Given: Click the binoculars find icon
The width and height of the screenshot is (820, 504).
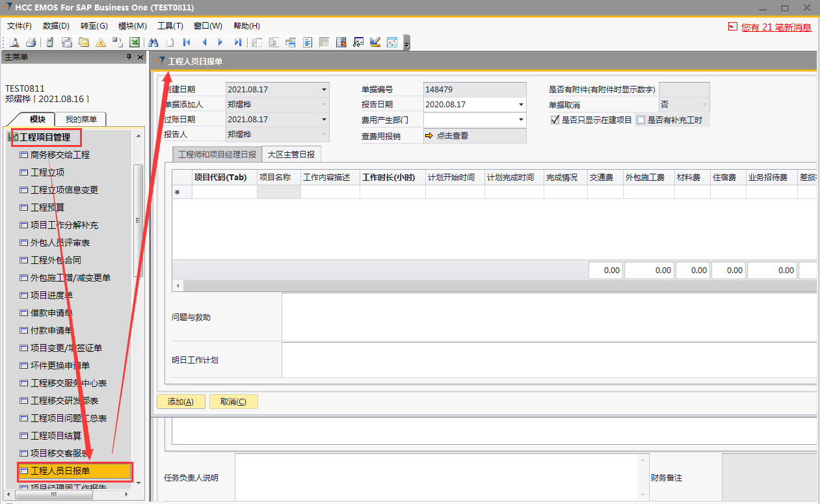Looking at the screenshot, I should (153, 42).
